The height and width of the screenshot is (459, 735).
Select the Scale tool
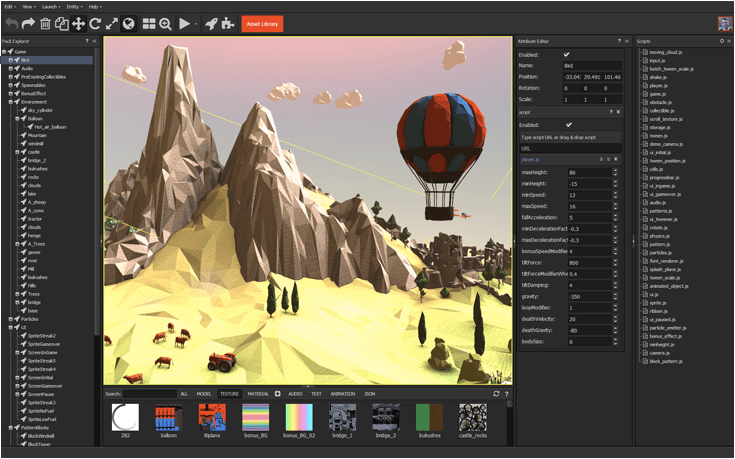(x=112, y=23)
